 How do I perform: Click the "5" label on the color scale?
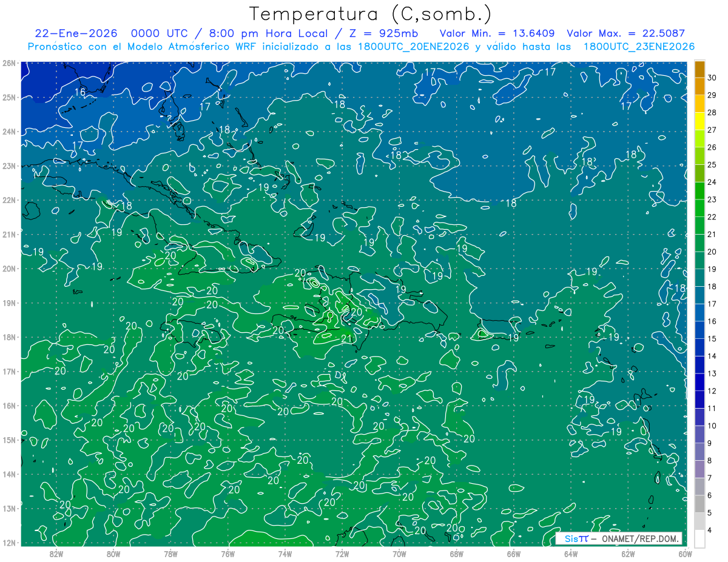(709, 513)
